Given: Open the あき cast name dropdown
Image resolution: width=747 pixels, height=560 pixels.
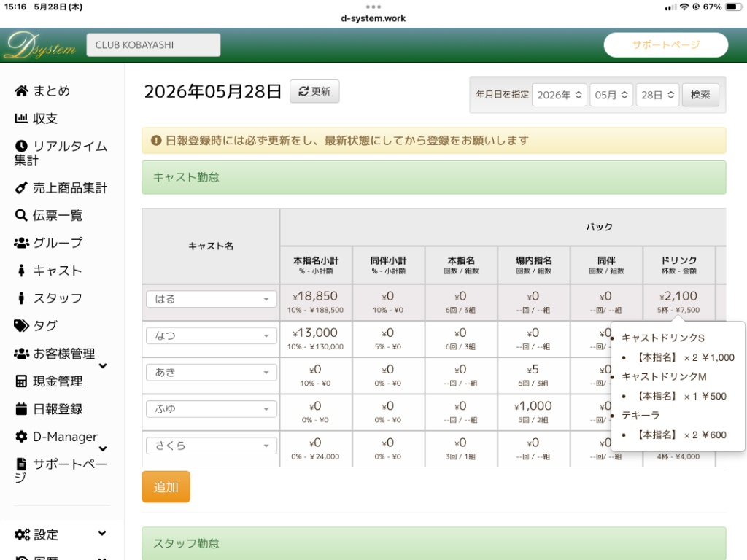Looking at the screenshot, I should tap(211, 373).
